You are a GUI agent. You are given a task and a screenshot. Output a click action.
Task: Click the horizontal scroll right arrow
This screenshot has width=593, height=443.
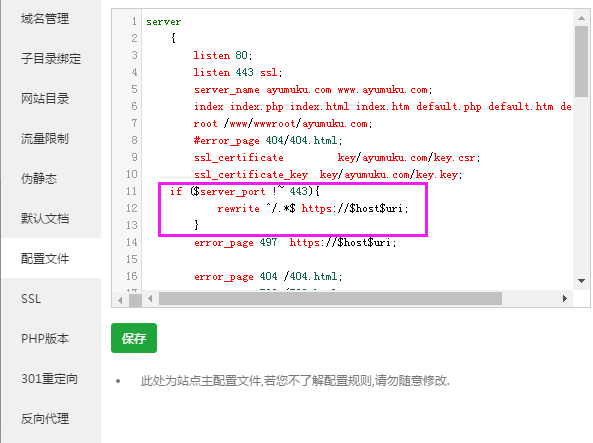coord(565,298)
